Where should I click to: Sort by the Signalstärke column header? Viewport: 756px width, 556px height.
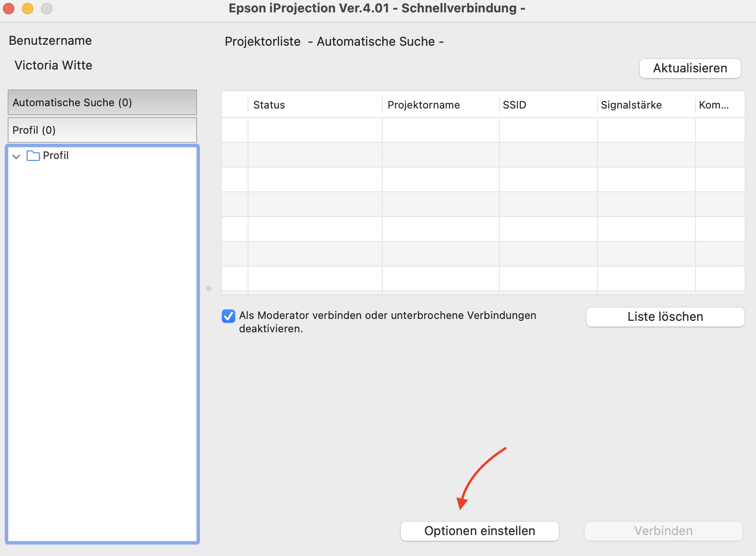646,105
